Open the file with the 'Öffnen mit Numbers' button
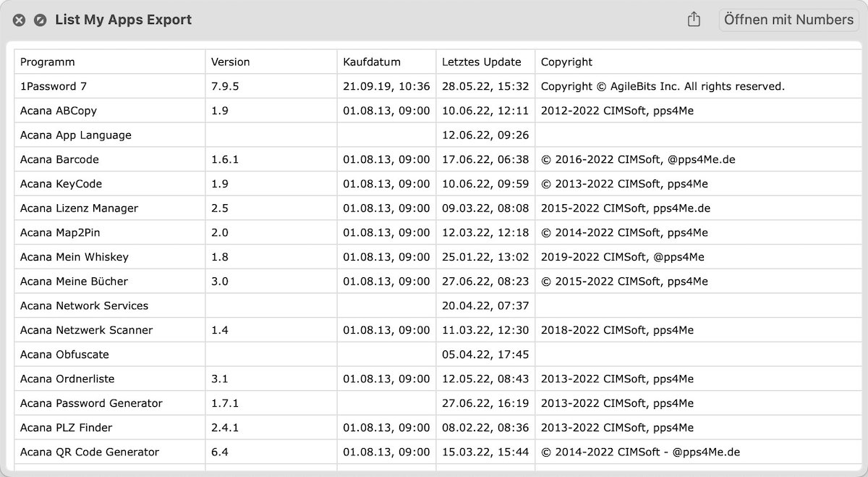This screenshot has width=868, height=477. 788,20
